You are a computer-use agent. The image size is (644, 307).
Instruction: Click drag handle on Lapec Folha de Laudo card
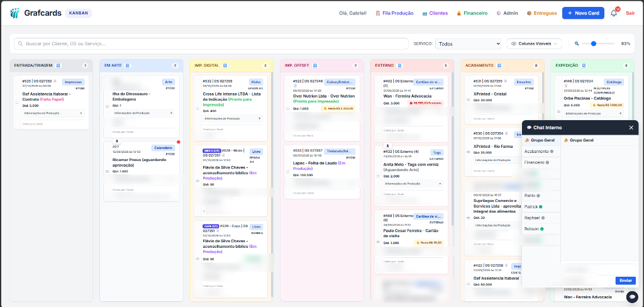(287, 172)
